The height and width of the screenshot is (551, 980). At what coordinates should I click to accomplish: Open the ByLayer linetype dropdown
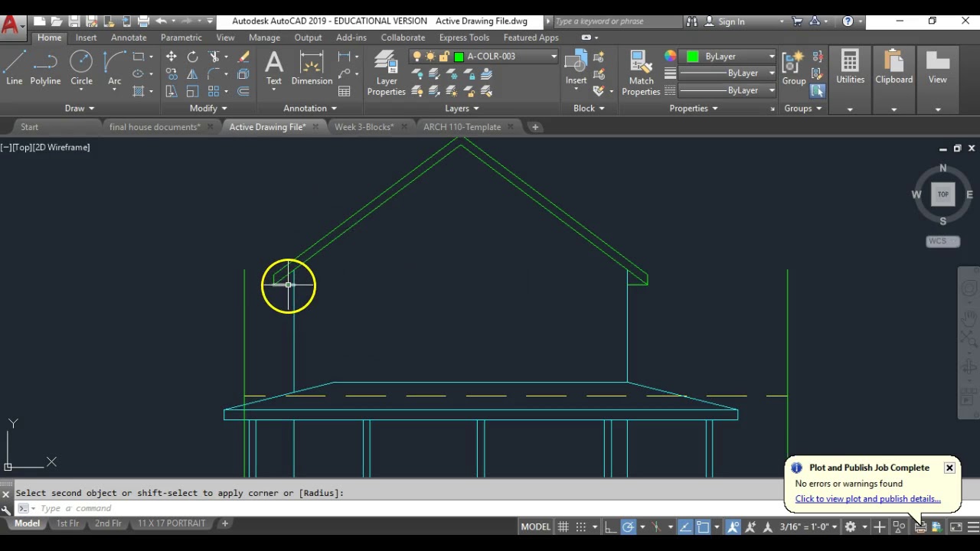(x=771, y=90)
